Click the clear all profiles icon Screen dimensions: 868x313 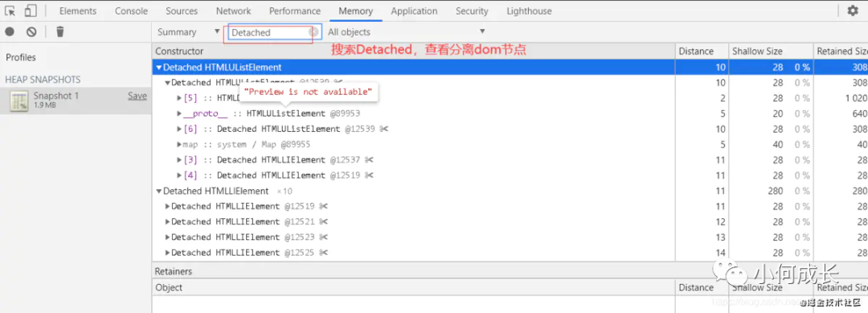31,32
